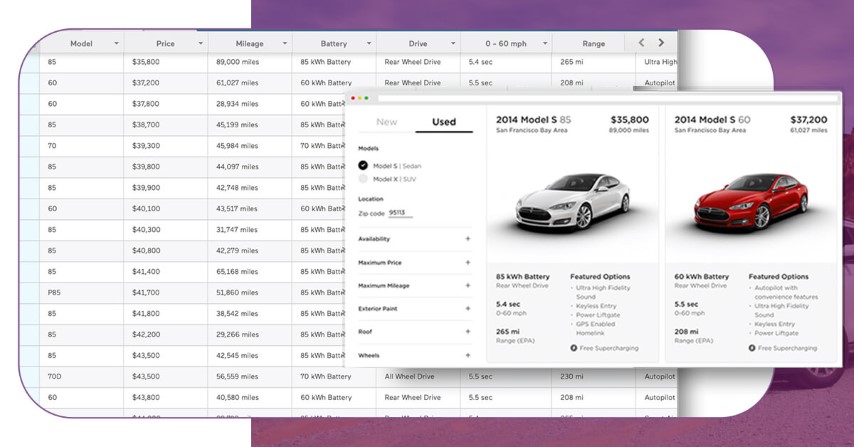The width and height of the screenshot is (854, 447).
Task: Open the Drive column dropdown arrow
Action: coord(453,44)
